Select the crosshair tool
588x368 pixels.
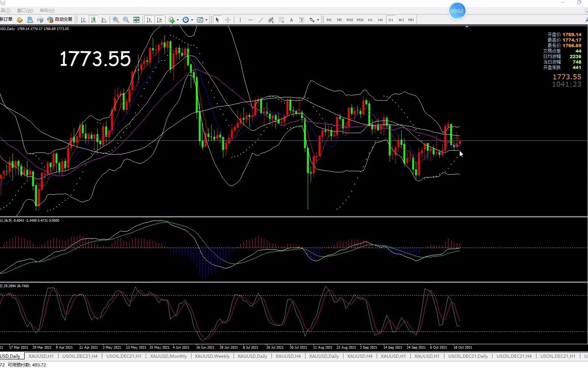[228, 20]
